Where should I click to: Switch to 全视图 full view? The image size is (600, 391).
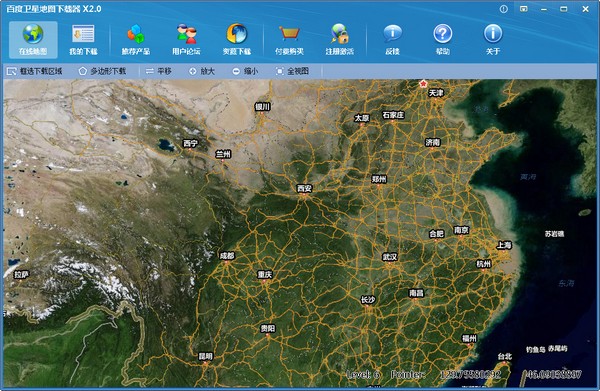click(292, 71)
